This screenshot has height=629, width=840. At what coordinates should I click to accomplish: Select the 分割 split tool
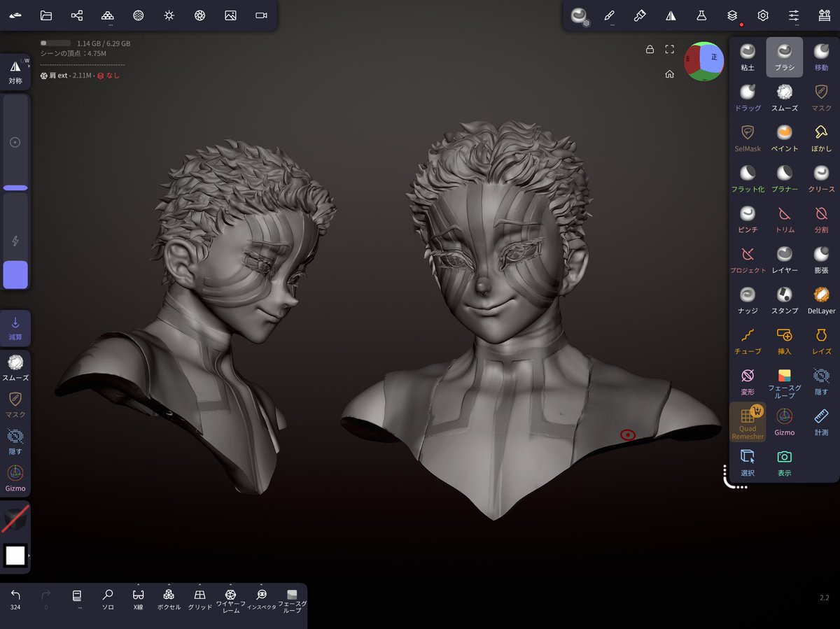click(x=821, y=220)
